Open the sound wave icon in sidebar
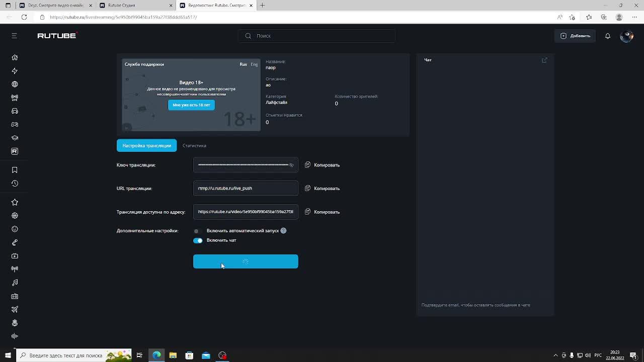644x362 pixels. (x=15, y=336)
